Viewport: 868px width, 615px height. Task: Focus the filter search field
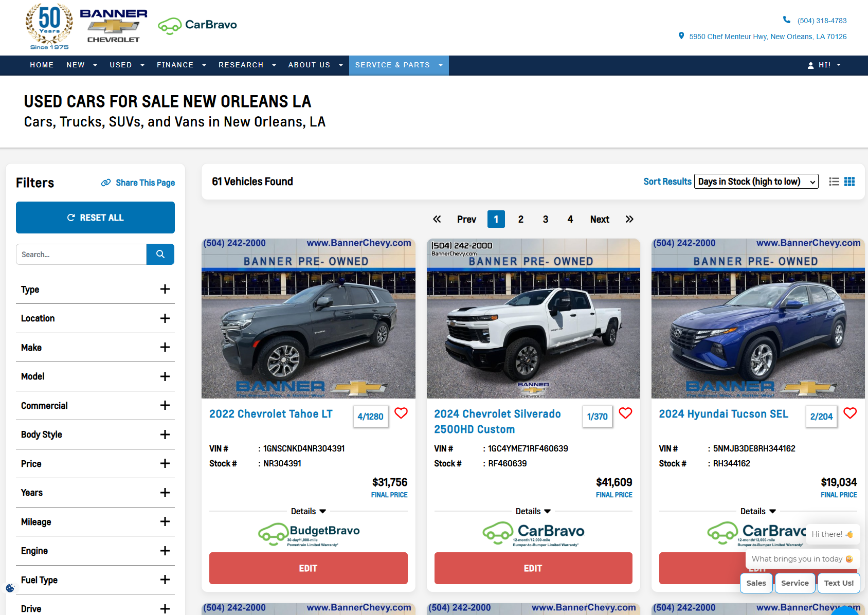coord(81,254)
